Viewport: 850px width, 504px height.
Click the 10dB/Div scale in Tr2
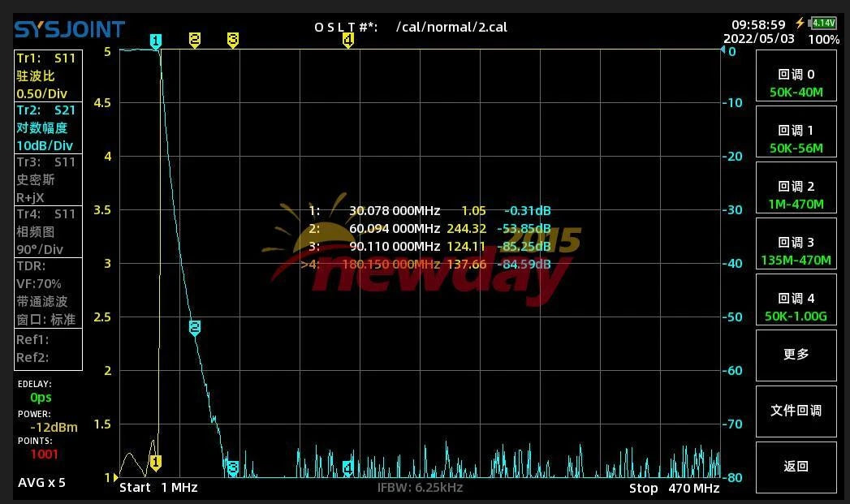click(45, 146)
